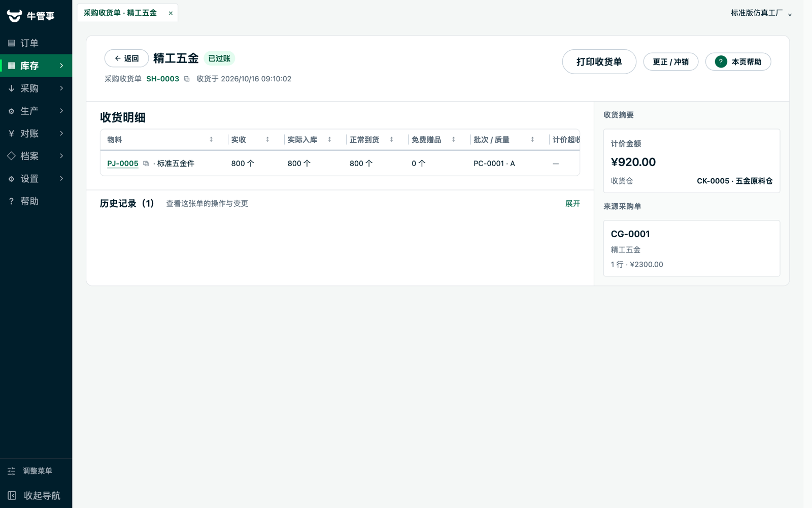The width and height of the screenshot is (812, 508).
Task: Sort by 批次 / 质量 column arrows
Action: (x=532, y=140)
